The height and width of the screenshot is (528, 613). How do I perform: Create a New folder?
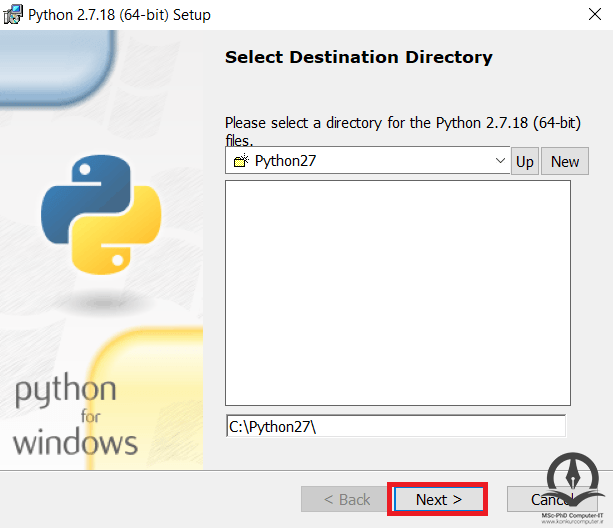pyautogui.click(x=565, y=161)
